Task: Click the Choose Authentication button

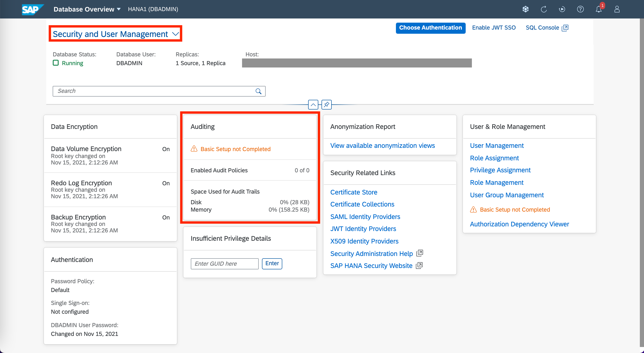Action: tap(430, 28)
